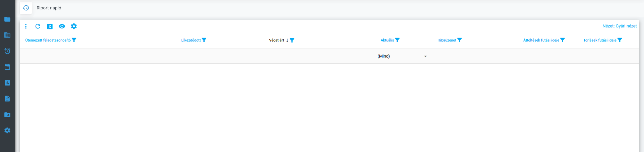The width and height of the screenshot is (644, 152).
Task: Sort by Törlések futási ideje header
Action: [600, 40]
